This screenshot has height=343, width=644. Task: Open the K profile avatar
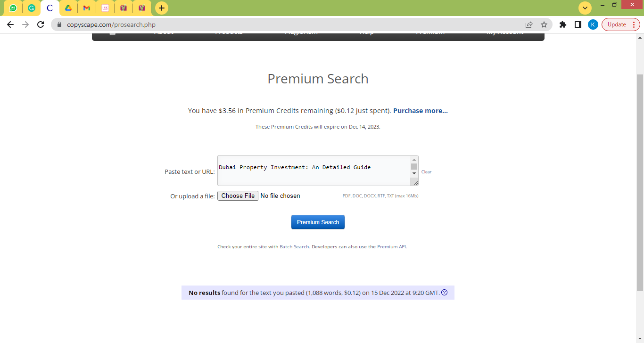coord(593,24)
